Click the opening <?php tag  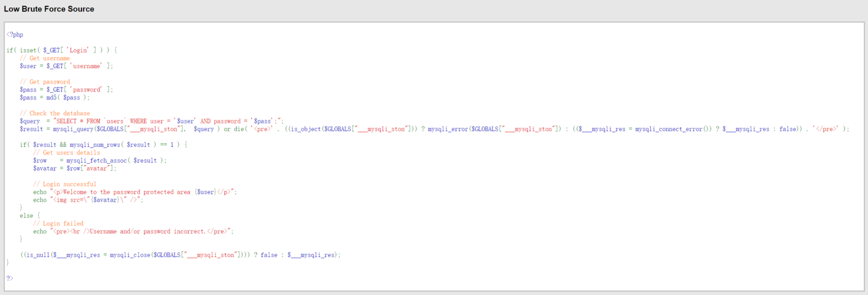(x=15, y=35)
